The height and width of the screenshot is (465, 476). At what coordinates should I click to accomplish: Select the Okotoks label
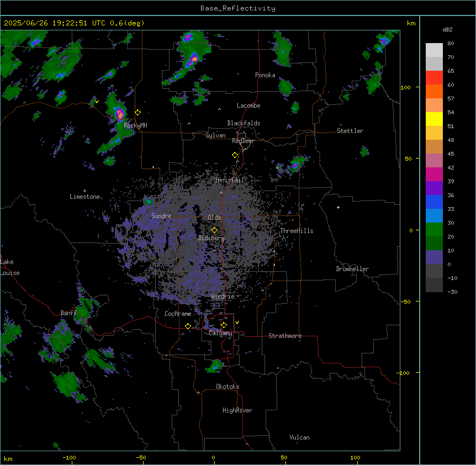228,387
